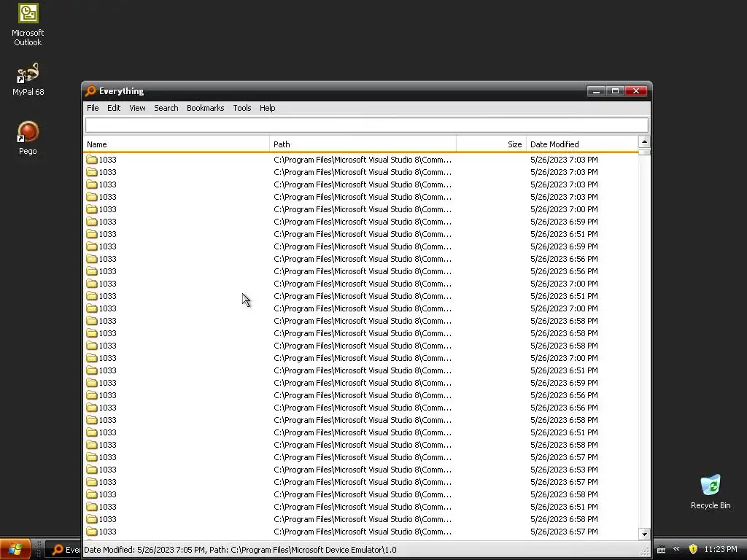Select the MyPal 68 desktop shortcut
The image size is (747, 560).
pyautogui.click(x=28, y=79)
